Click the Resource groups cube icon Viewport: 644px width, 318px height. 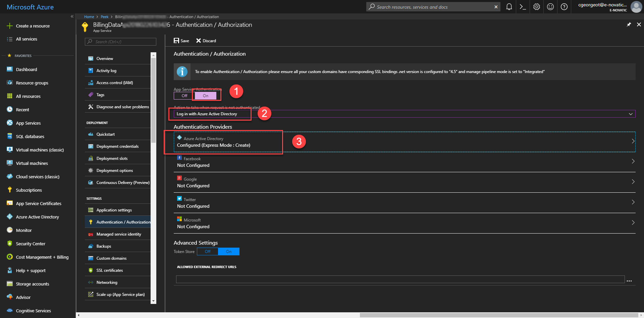10,82
